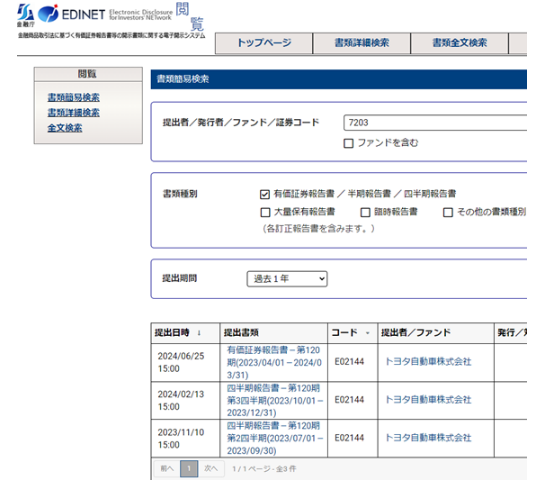Viewport: 541px width, 485px height.
Task: Select the 2024/06/25 15:00 date cell
Action: click(x=185, y=363)
